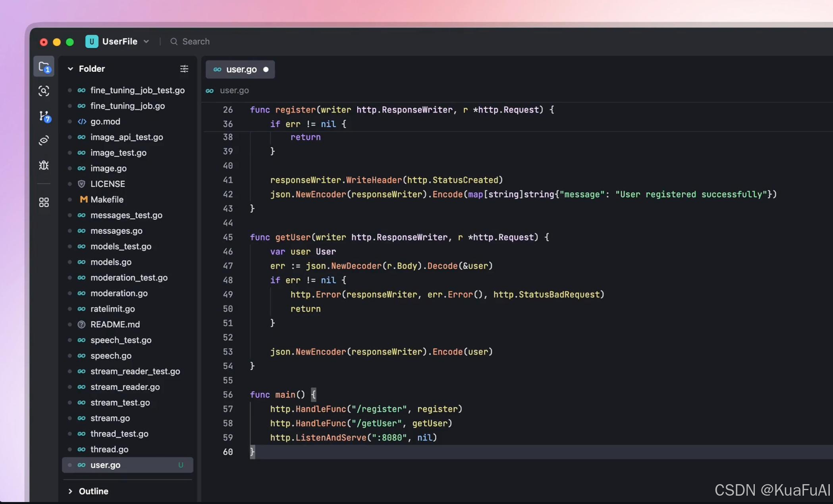833x504 pixels.
Task: Open LICENSE file in the explorer
Action: pyautogui.click(x=108, y=184)
